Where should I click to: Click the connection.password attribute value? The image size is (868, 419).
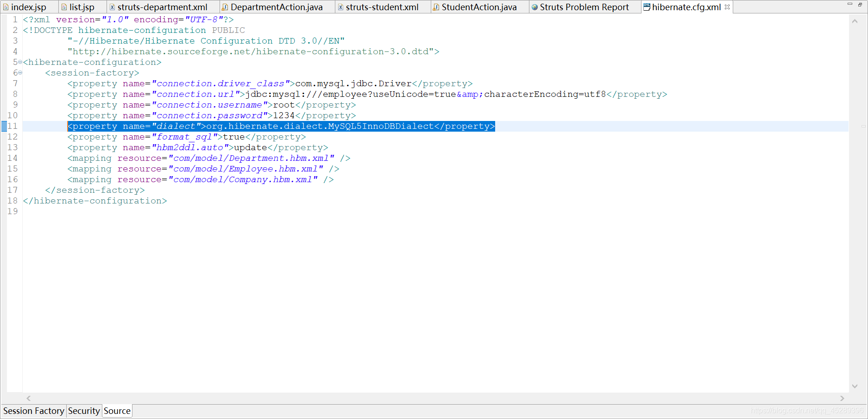(x=209, y=115)
